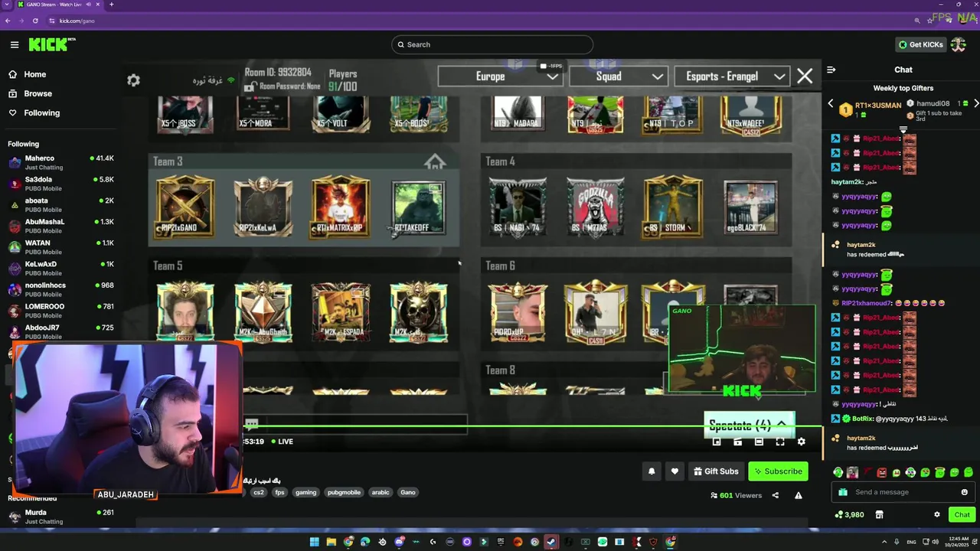Image resolution: width=980 pixels, height=551 pixels.
Task: Open Windows Start menu
Action: (x=314, y=542)
